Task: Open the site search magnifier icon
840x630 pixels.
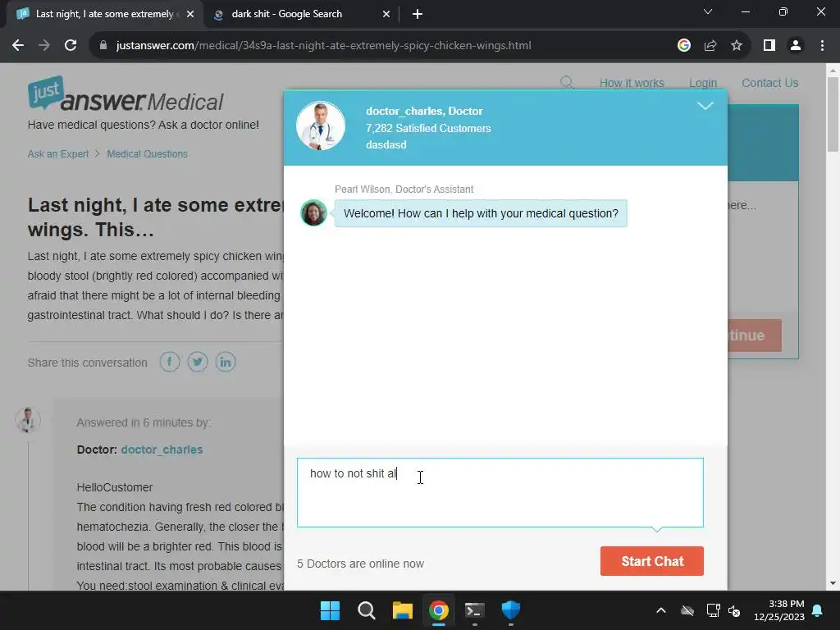Action: coord(567,83)
